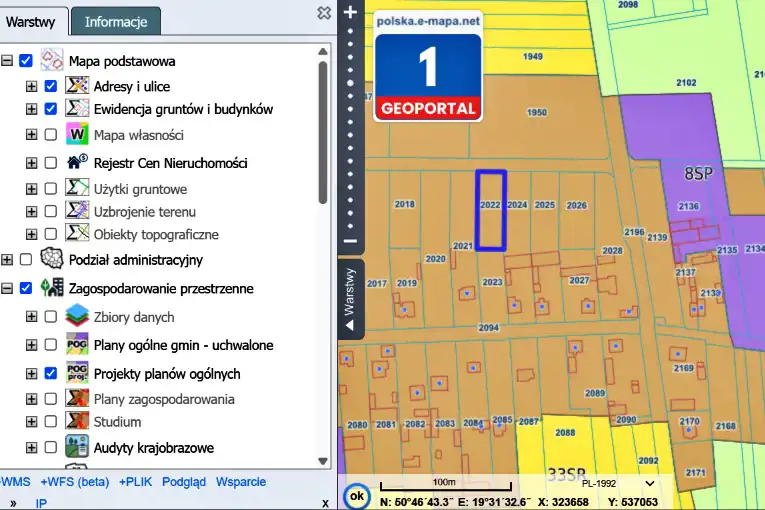Enable Uzbrojenie terenu checkbox

(x=51, y=211)
